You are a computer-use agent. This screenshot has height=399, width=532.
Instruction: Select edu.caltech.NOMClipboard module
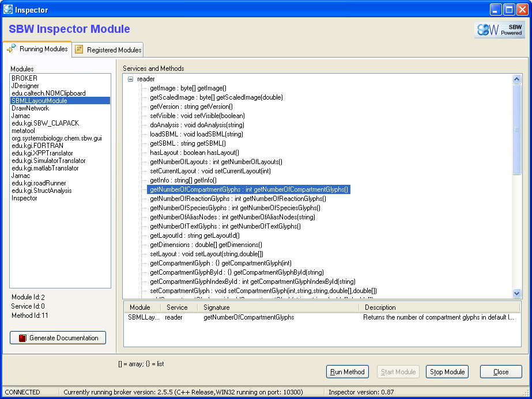tap(48, 93)
